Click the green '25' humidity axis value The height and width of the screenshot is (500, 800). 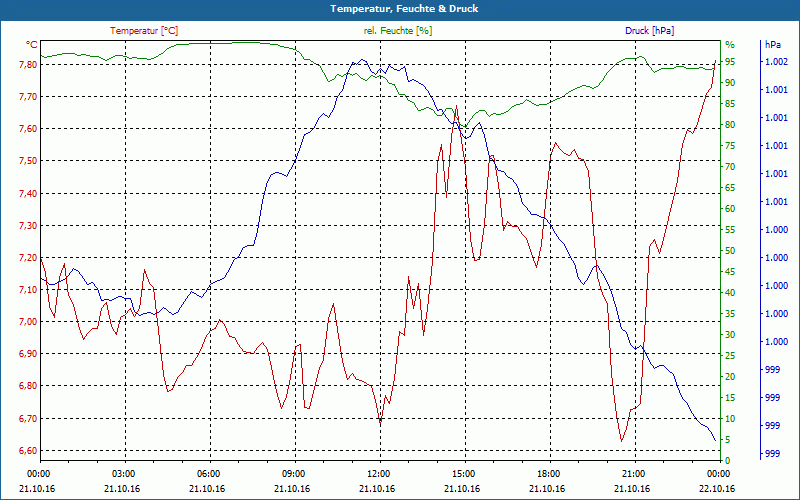(730, 356)
